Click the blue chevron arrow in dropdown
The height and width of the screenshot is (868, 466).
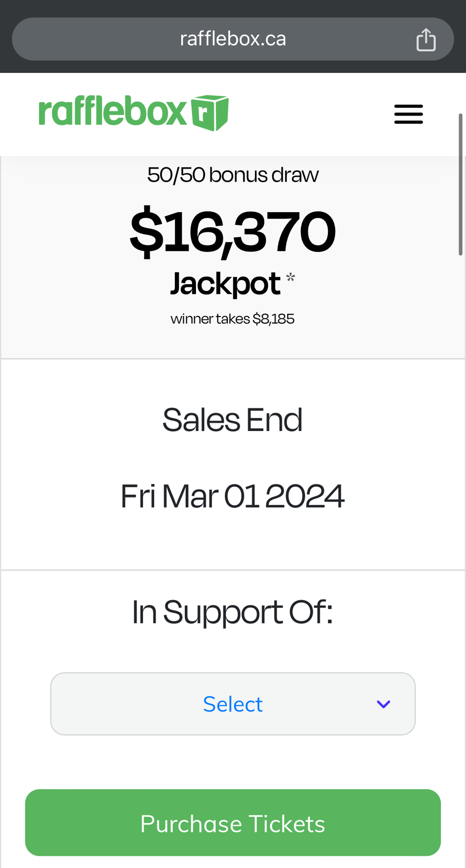pos(383,704)
